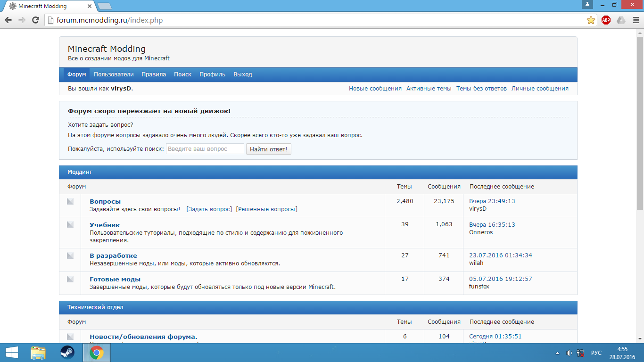Click the 23,175 messages count

pos(444,201)
